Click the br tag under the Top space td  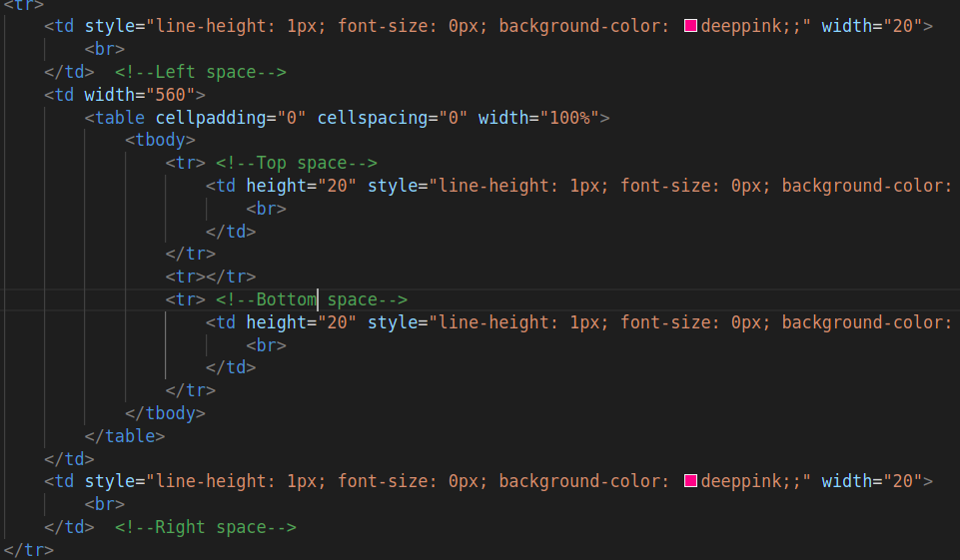point(267,209)
